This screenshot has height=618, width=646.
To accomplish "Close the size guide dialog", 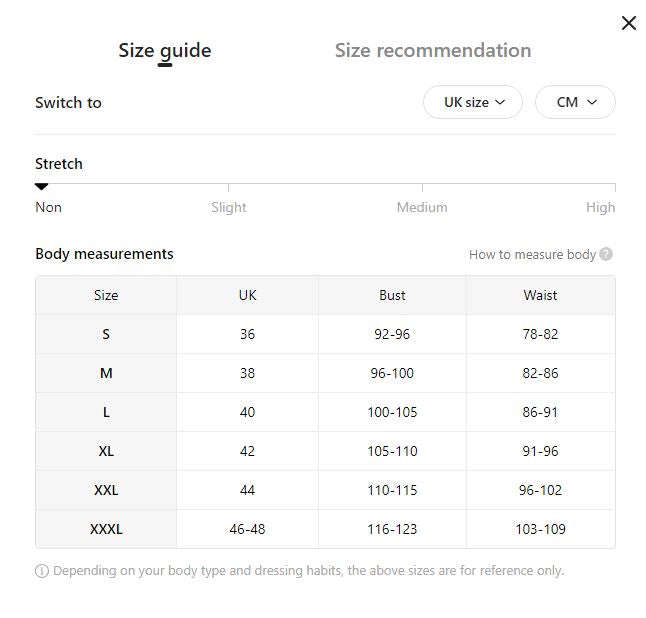I will coord(629,23).
